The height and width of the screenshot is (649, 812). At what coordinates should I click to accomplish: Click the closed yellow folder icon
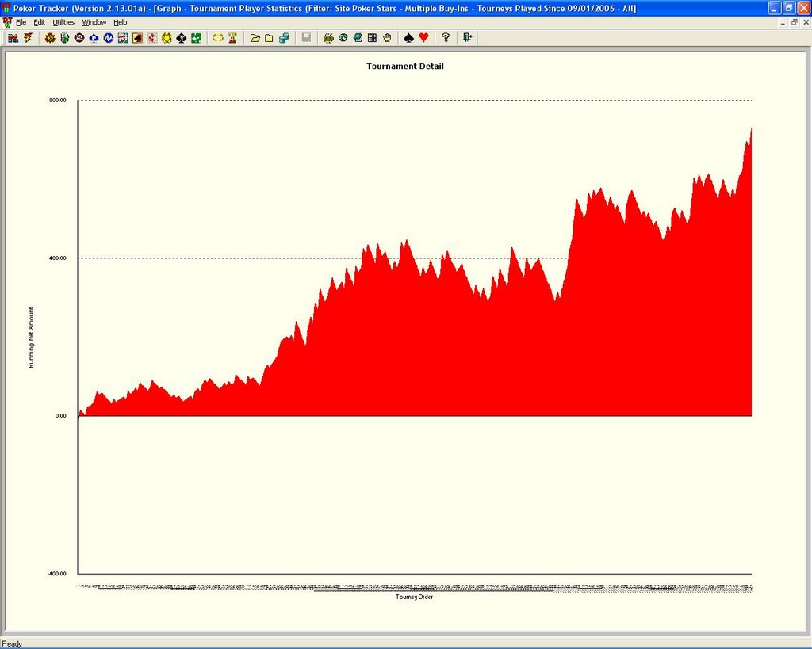pos(270,38)
